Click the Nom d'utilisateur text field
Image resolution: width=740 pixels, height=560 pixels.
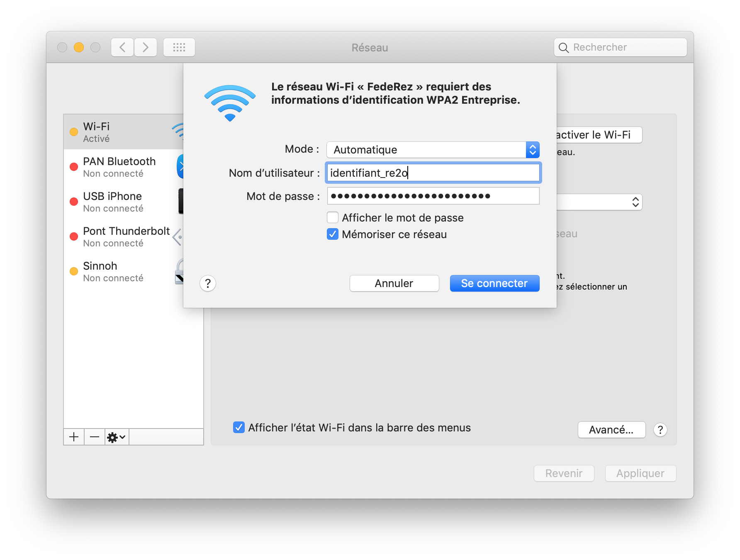click(433, 173)
